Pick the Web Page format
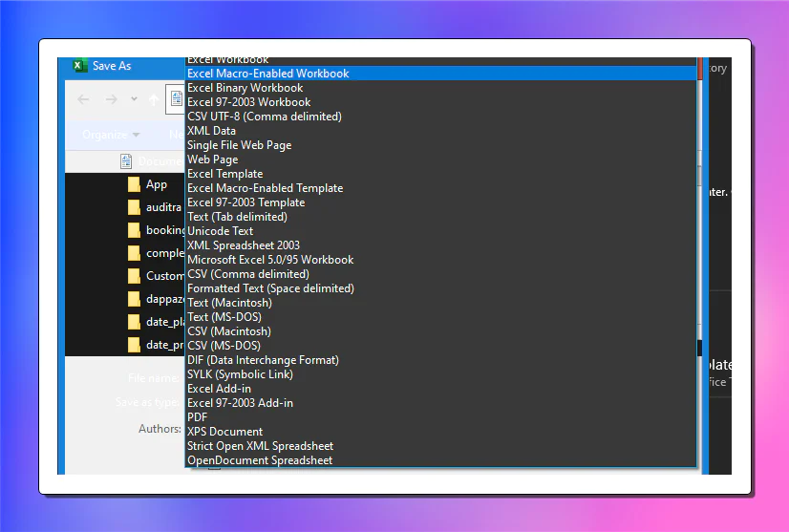 pos(440,160)
